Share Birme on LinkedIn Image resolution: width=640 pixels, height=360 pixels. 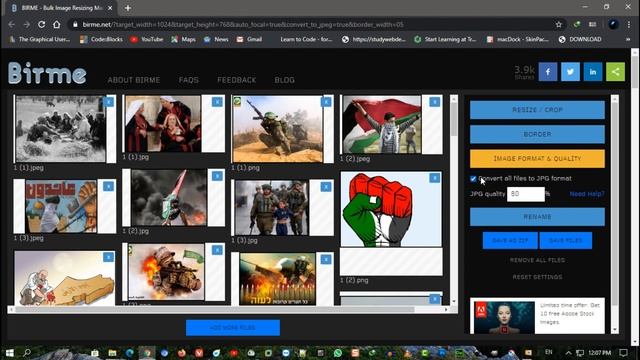point(593,72)
